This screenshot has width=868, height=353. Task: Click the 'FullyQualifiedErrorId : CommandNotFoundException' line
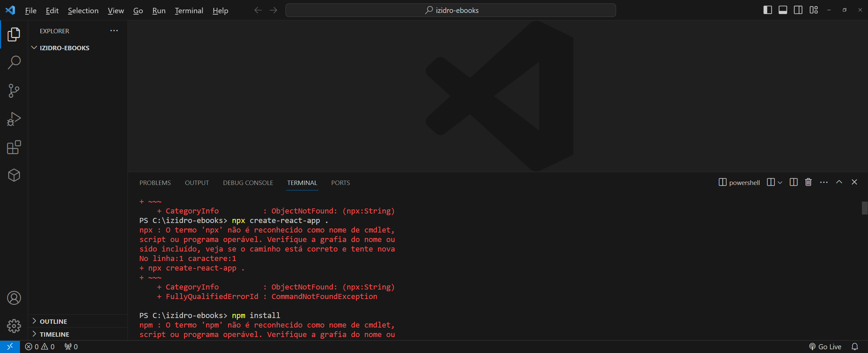click(267, 296)
